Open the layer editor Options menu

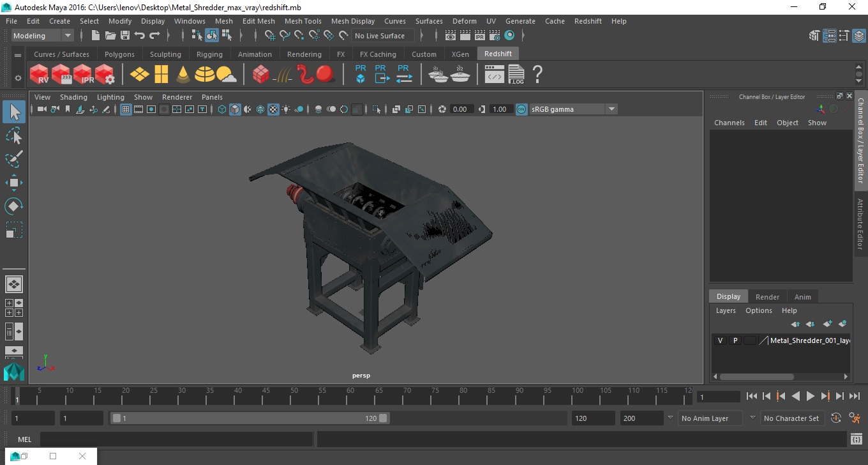point(759,310)
